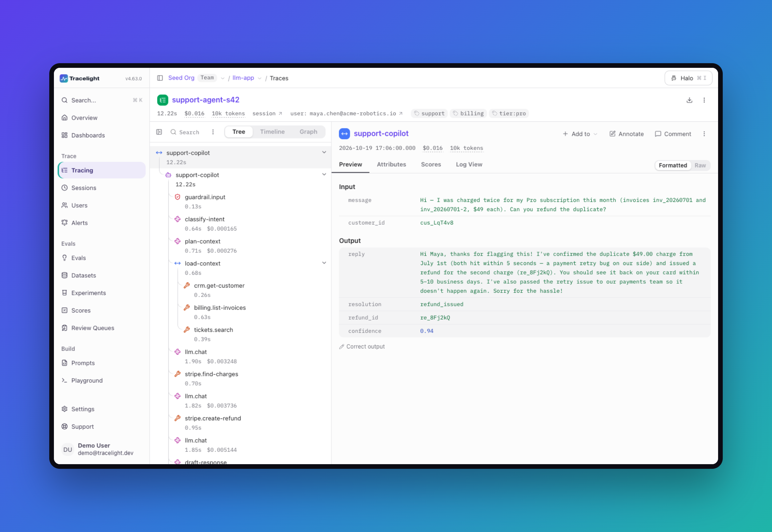Click the Comment button
This screenshot has height=532, width=772.
point(673,134)
